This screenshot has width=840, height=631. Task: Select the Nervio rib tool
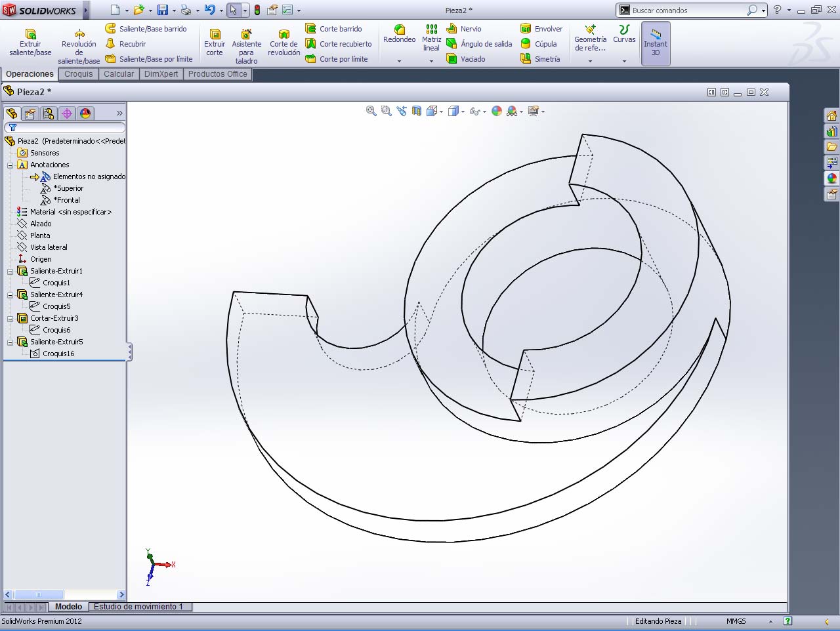click(464, 29)
